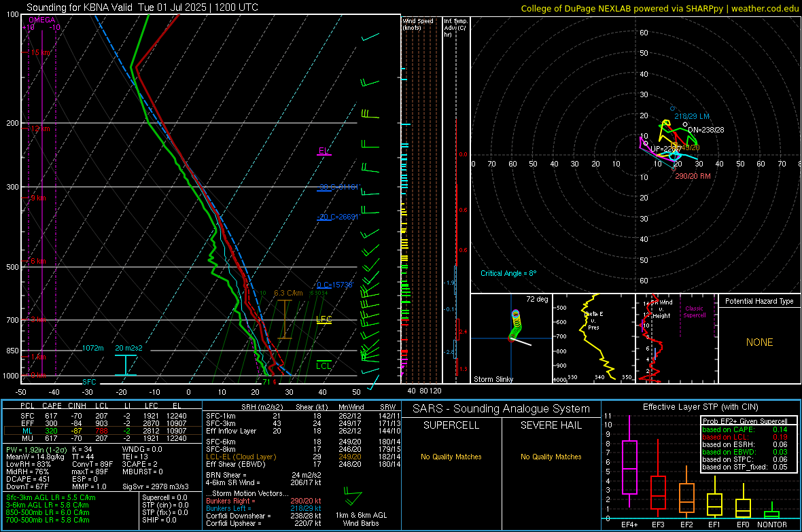This screenshot has width=802, height=532.
Task: Click the MeanW = 14.8g/kg value
Action: [x=35, y=457]
